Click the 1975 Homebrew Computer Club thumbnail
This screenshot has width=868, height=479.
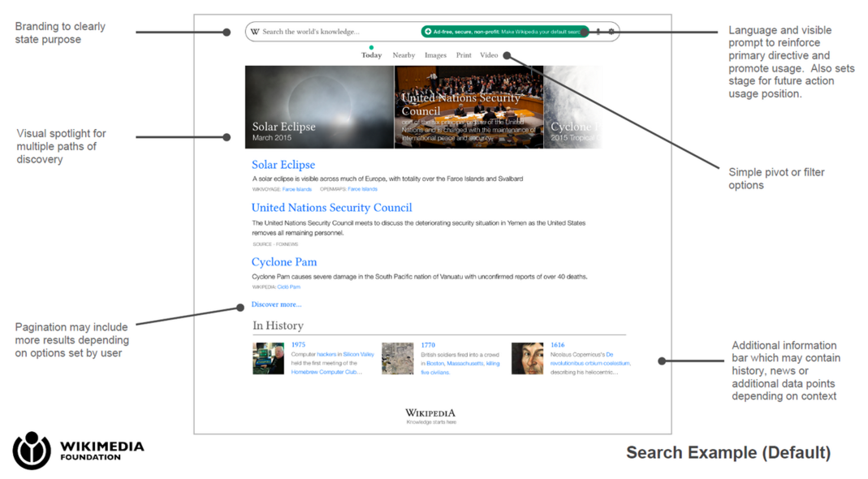tap(269, 358)
